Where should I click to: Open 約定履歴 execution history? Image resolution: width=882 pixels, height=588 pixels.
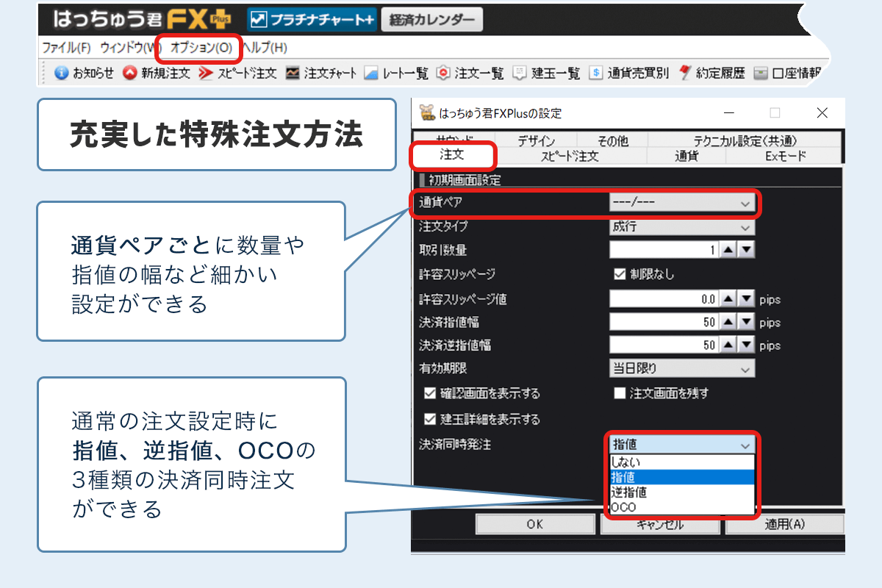tap(712, 73)
